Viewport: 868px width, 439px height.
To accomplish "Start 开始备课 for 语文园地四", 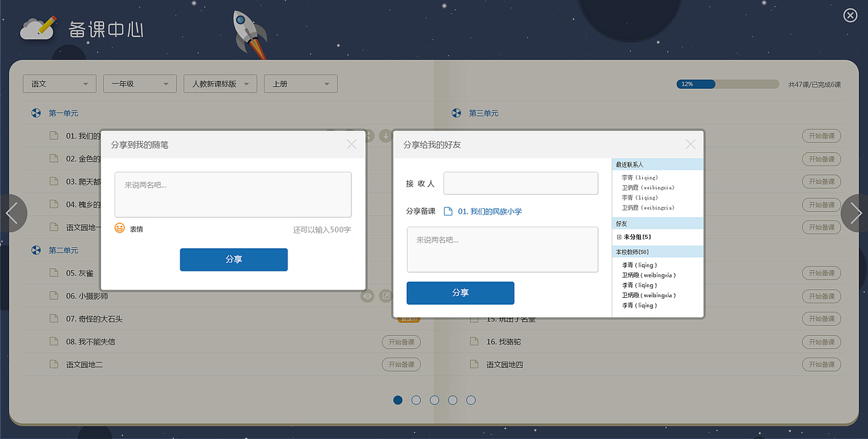I will tap(821, 364).
